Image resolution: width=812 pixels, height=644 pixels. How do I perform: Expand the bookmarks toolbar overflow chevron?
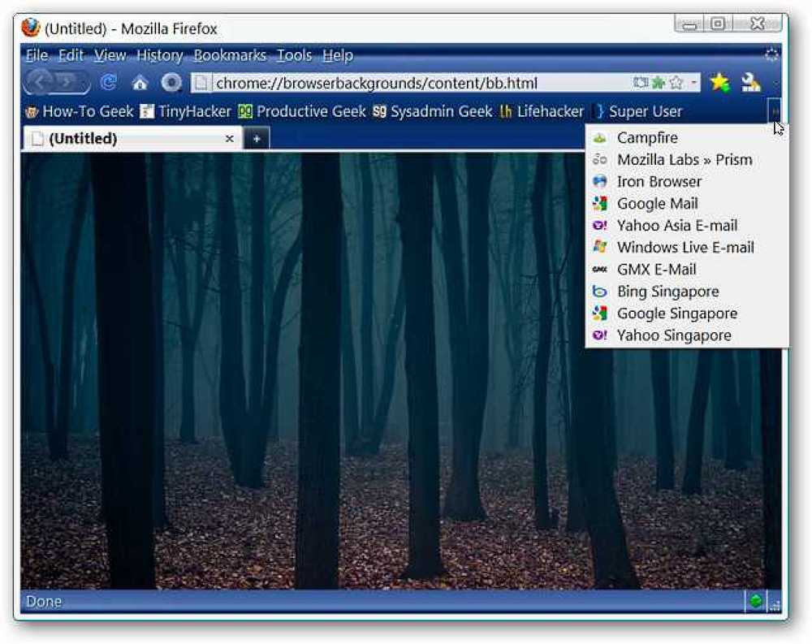(x=775, y=110)
